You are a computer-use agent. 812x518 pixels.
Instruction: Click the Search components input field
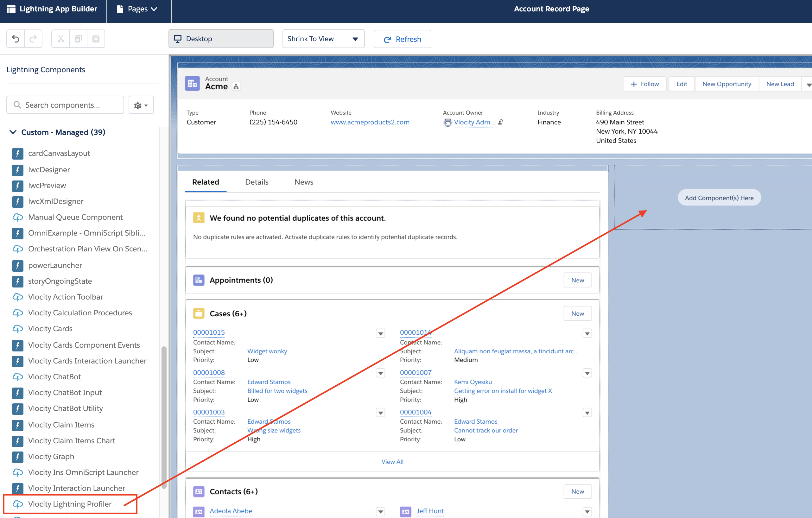pyautogui.click(x=65, y=105)
